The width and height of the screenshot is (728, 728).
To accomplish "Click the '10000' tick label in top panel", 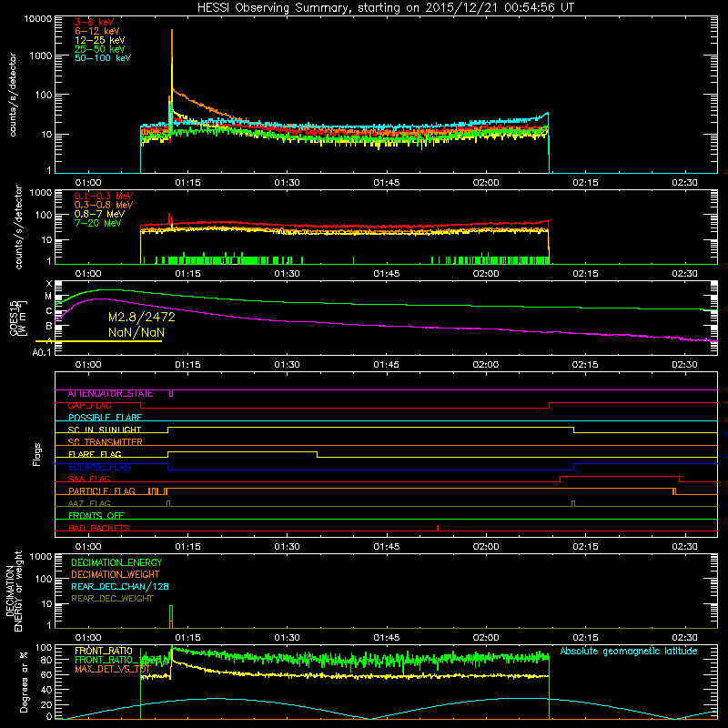I will (38, 19).
